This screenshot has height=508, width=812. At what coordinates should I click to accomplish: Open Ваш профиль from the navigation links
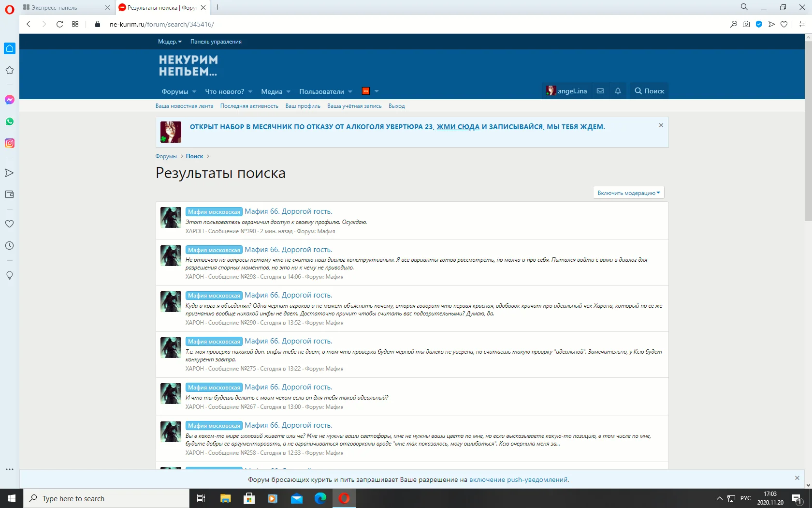pyautogui.click(x=303, y=106)
